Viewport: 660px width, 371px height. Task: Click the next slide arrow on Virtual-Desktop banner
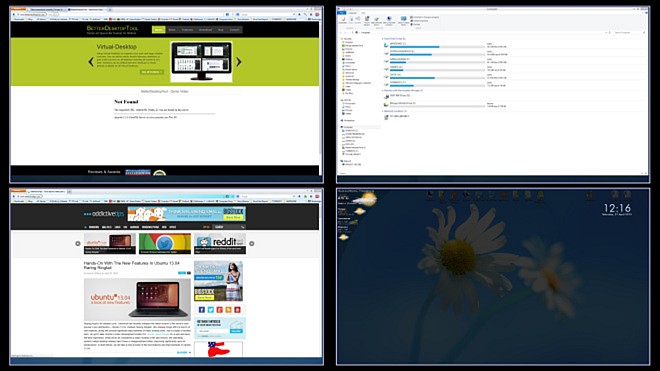click(239, 62)
